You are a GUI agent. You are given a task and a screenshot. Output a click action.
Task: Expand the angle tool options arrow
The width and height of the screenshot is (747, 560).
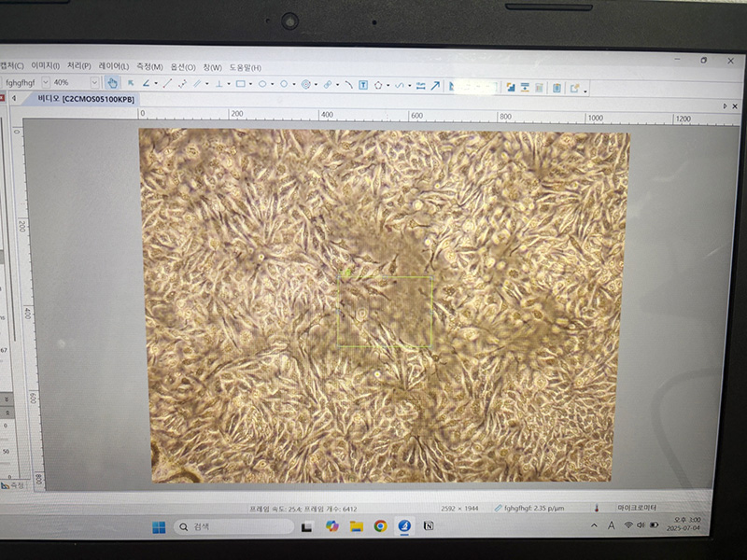coord(156,83)
